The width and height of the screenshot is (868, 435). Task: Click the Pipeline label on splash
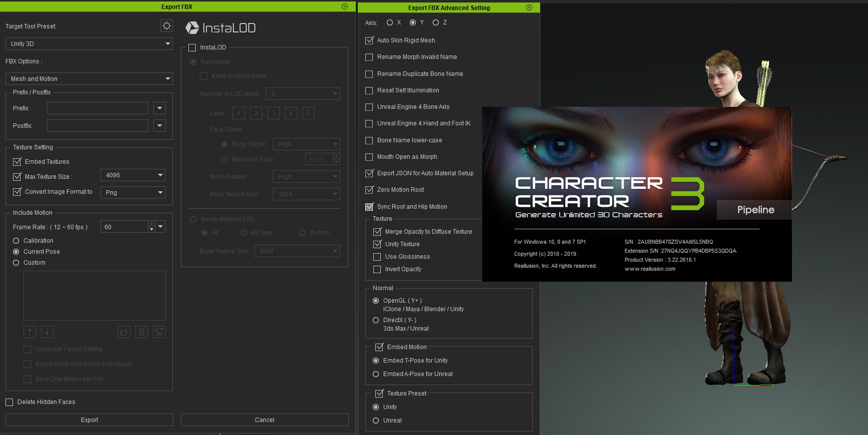click(756, 210)
